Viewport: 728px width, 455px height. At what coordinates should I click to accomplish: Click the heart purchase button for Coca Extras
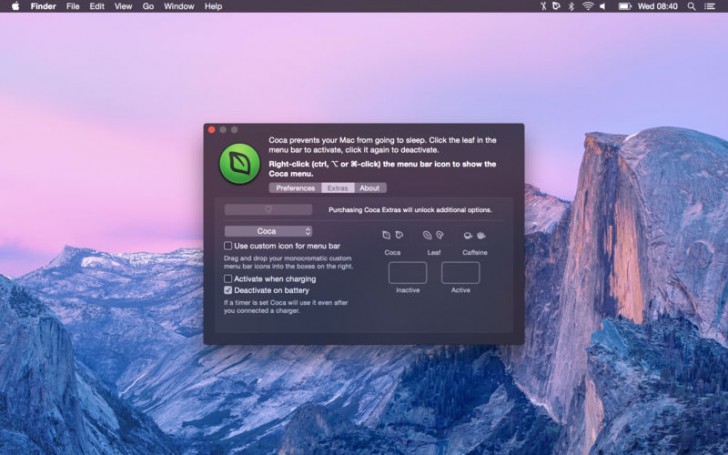click(268, 209)
